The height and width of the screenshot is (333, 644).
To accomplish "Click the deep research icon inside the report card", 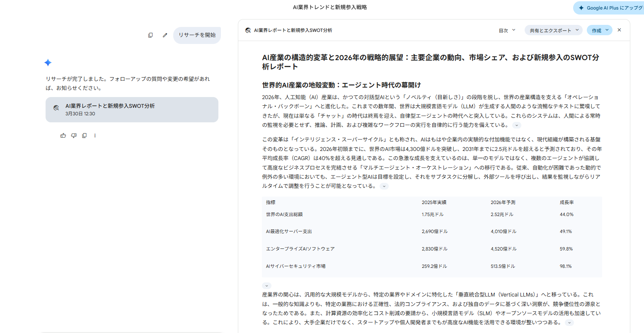I will pyautogui.click(x=56, y=108).
